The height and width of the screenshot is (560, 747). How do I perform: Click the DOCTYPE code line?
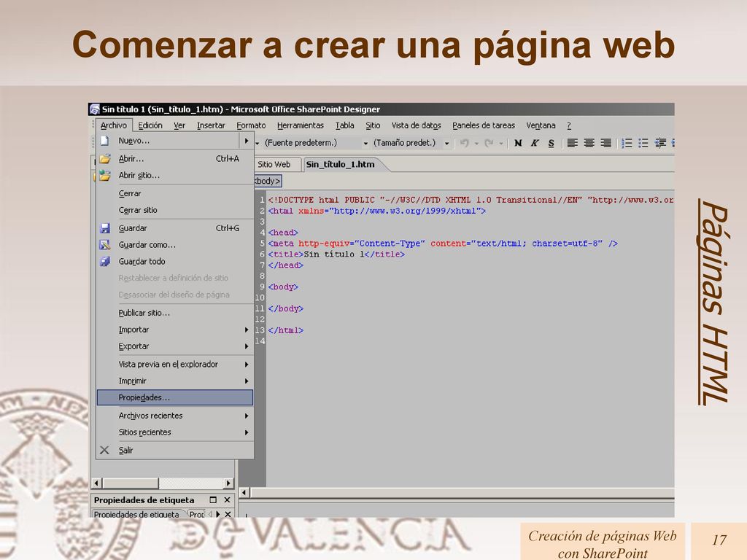(x=471, y=200)
